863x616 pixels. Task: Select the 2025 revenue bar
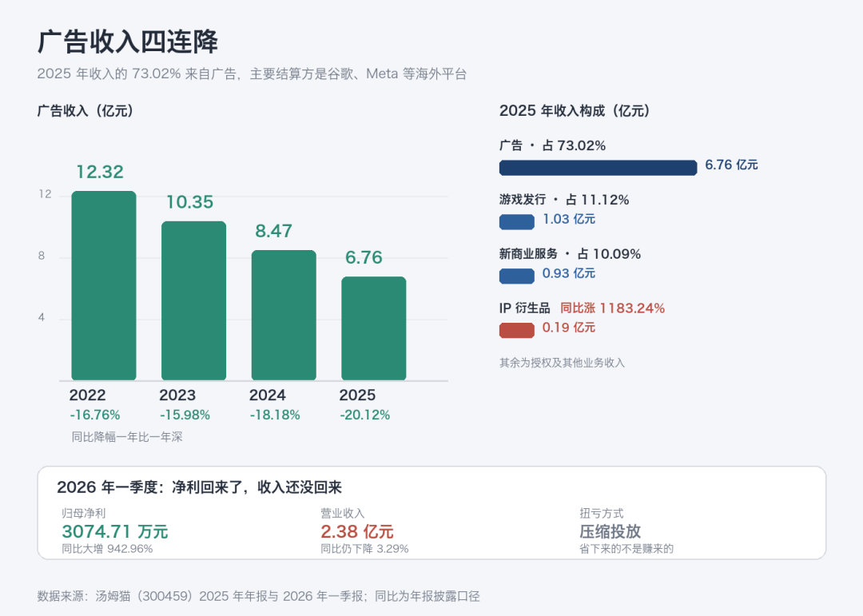374,328
